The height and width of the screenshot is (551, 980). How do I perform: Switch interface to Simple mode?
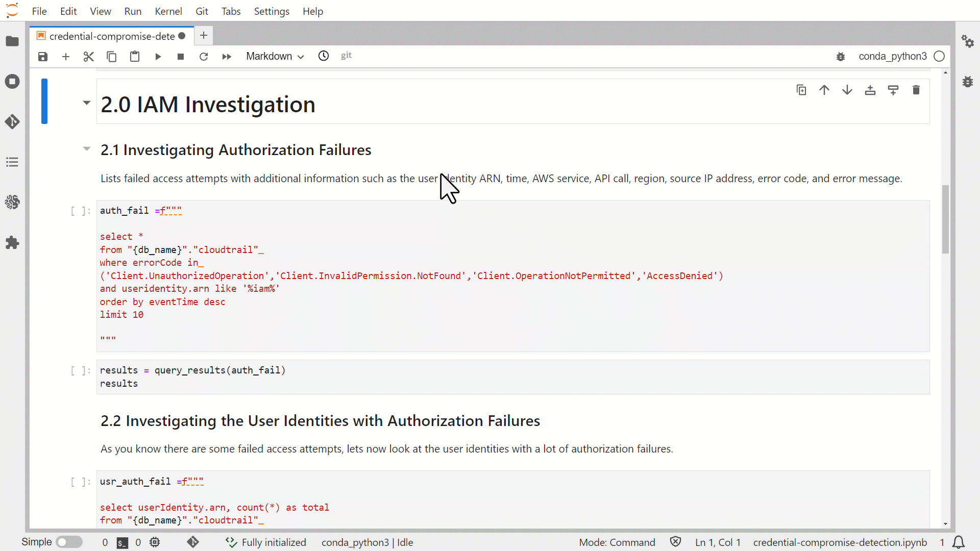(x=69, y=542)
